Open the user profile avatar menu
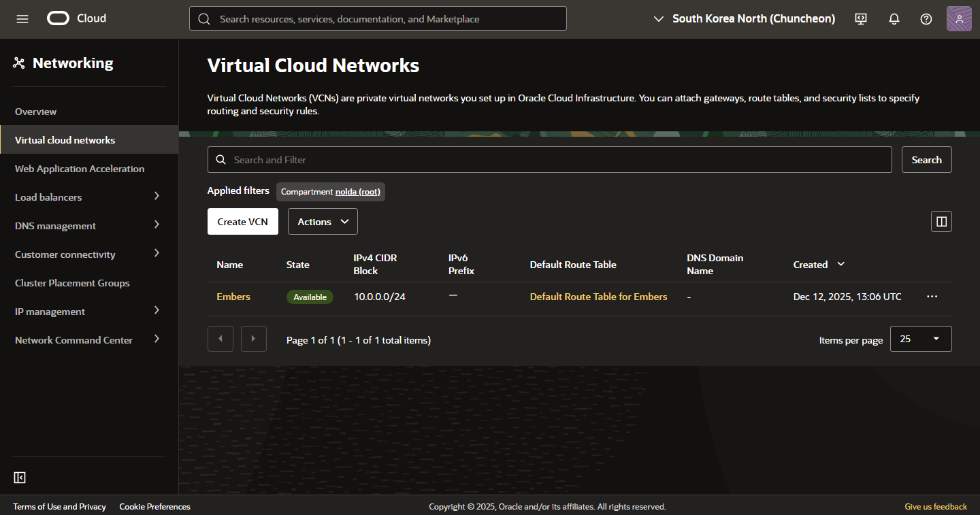Image resolution: width=980 pixels, height=515 pixels. (x=959, y=18)
